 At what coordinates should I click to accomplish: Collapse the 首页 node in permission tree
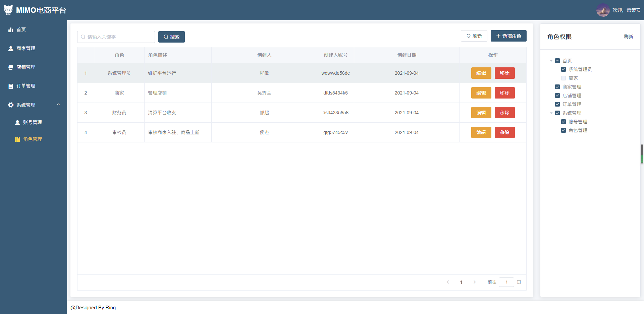tap(551, 61)
